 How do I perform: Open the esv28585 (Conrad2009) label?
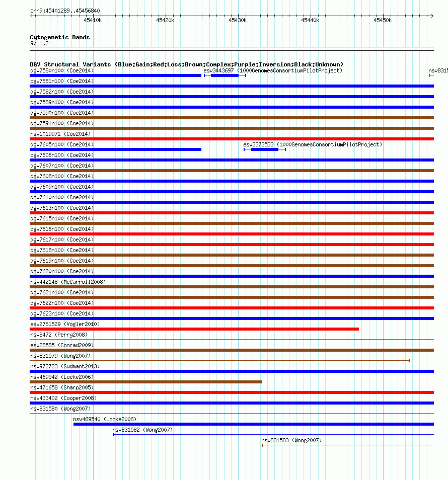[62, 345]
